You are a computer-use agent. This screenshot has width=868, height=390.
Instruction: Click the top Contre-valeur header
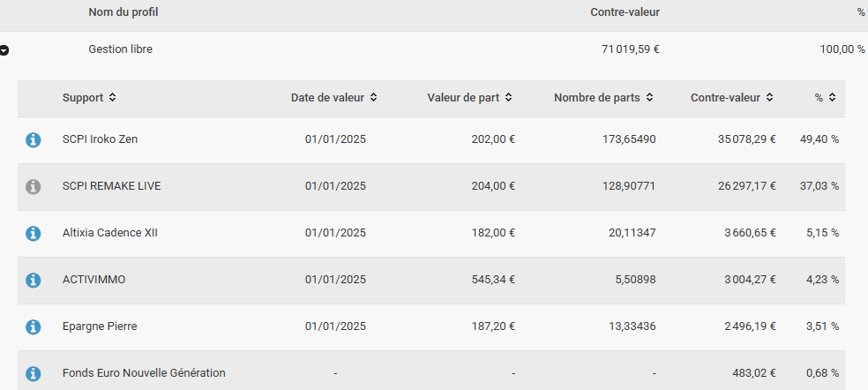pos(625,12)
